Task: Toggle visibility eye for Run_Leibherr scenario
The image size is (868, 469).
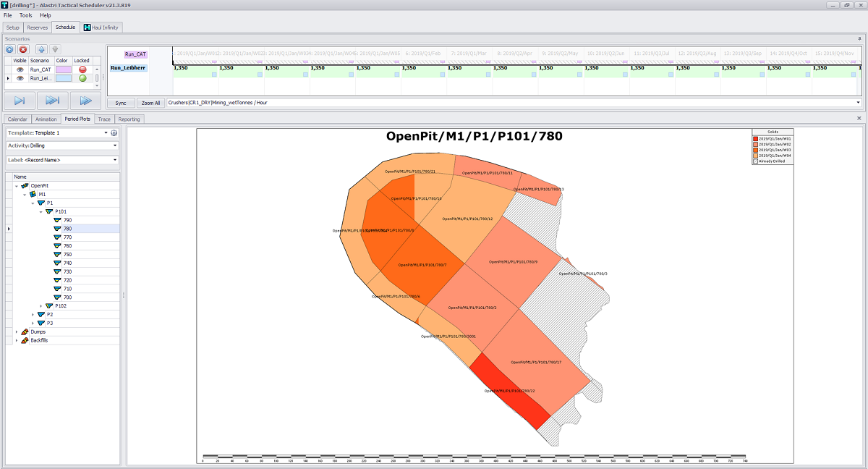Action: coord(20,78)
